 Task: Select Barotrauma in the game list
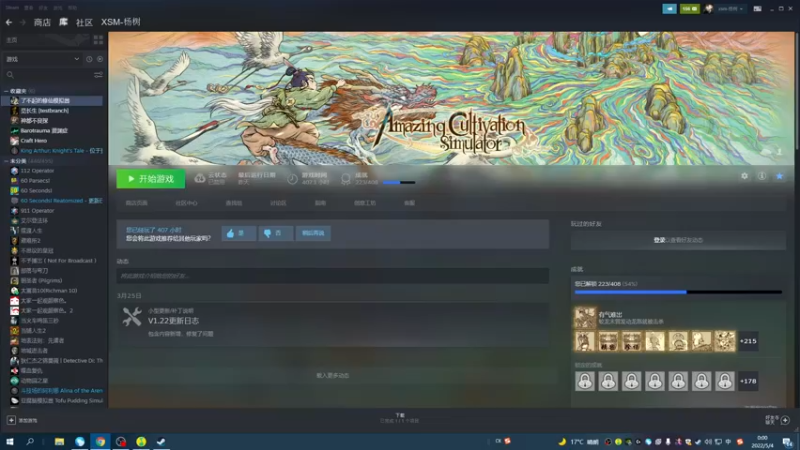click(x=53, y=131)
